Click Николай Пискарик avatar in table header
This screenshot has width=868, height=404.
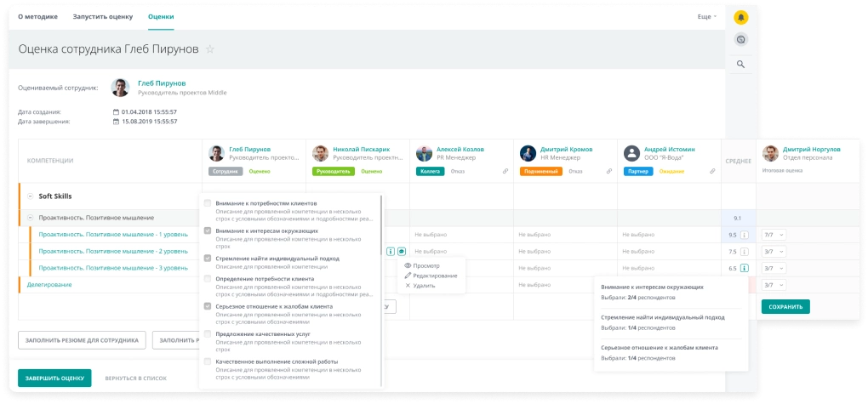[x=320, y=153]
